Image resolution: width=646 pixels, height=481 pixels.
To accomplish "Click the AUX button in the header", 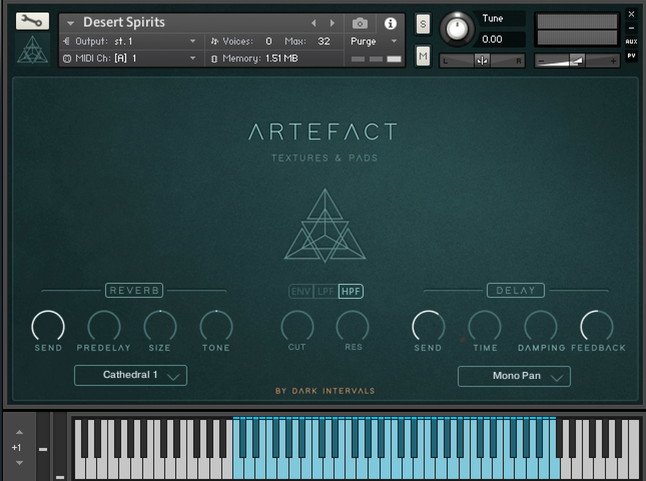I will point(631,42).
